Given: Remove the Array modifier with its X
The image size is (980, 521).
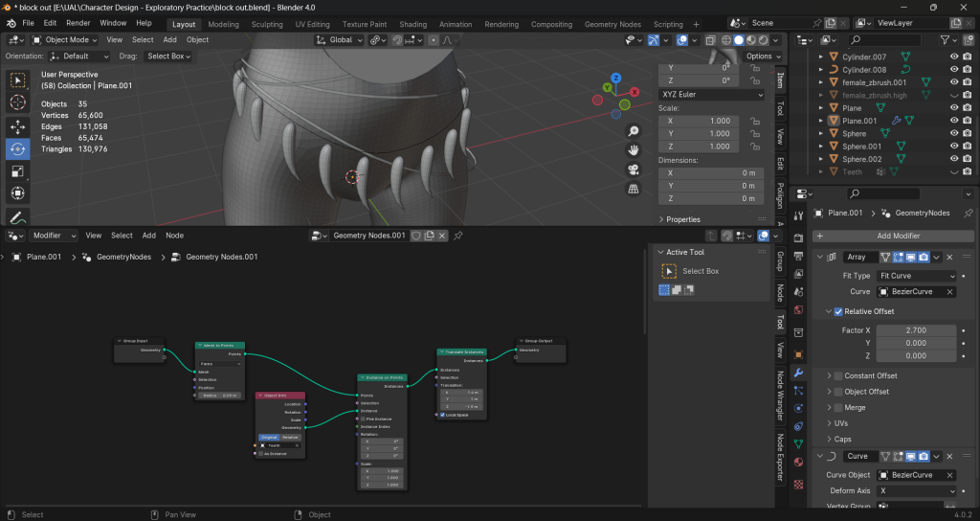Looking at the screenshot, I should point(949,257).
